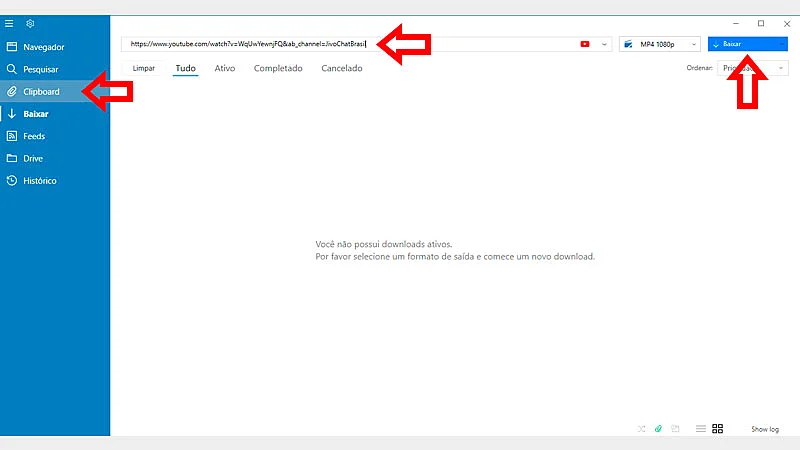Click the Feeds RSS icon

12,136
